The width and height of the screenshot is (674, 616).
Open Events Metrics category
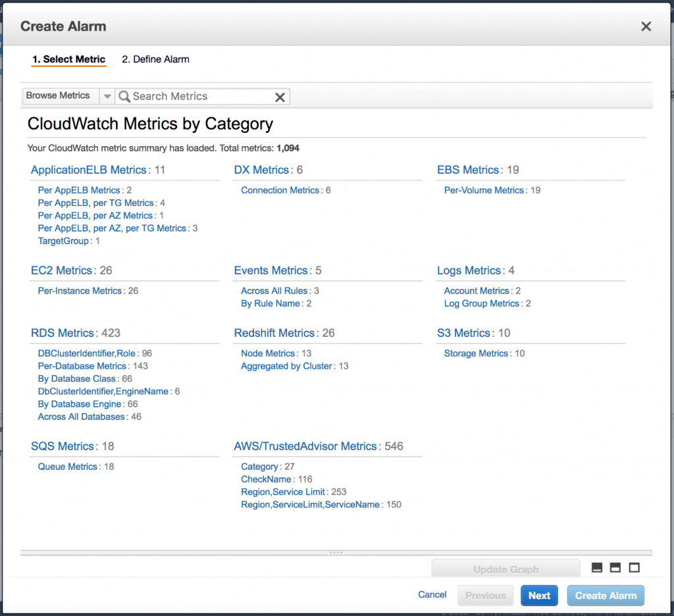pyautogui.click(x=271, y=270)
